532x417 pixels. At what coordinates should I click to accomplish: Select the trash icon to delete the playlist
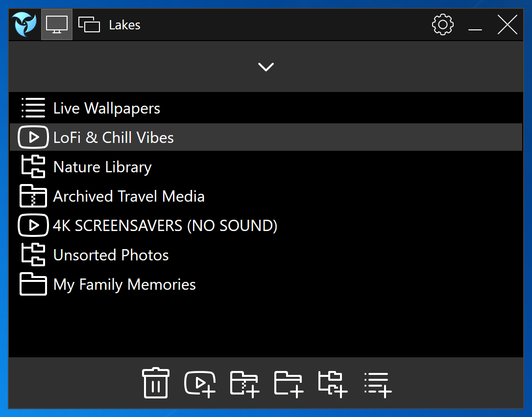[x=155, y=384]
